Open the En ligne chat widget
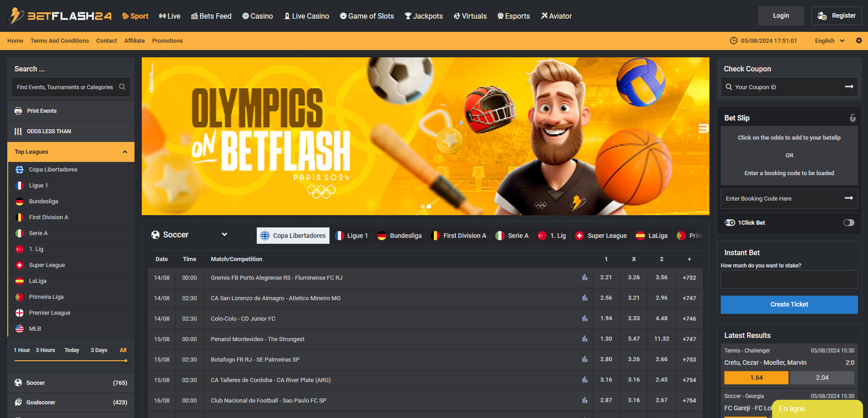868x418 pixels. click(817, 409)
